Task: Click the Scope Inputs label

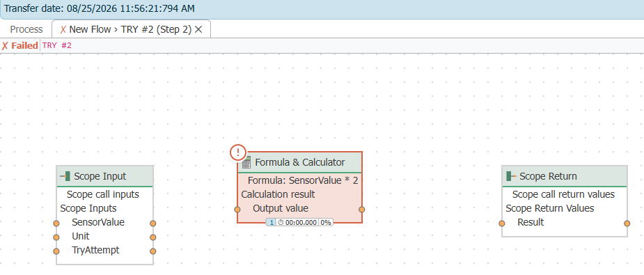Action: point(88,208)
